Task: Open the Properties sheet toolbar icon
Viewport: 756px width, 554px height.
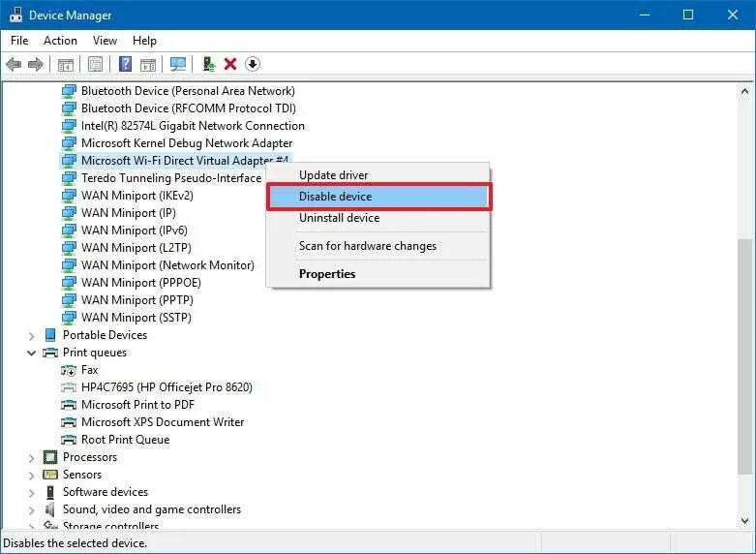Action: (x=95, y=64)
